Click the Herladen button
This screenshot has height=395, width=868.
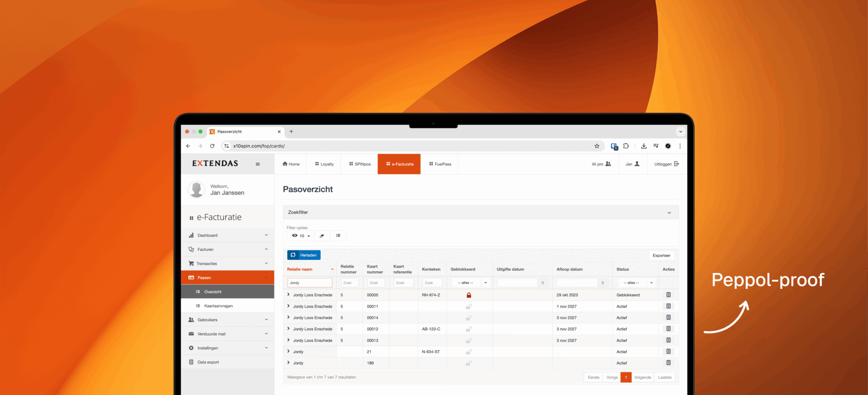[x=304, y=255]
